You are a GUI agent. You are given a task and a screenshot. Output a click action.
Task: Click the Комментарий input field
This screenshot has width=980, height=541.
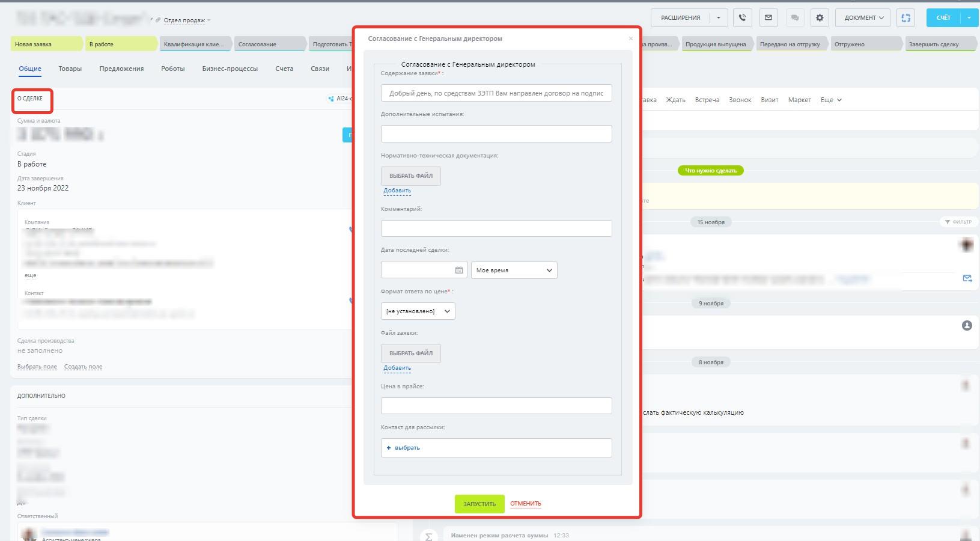point(496,228)
